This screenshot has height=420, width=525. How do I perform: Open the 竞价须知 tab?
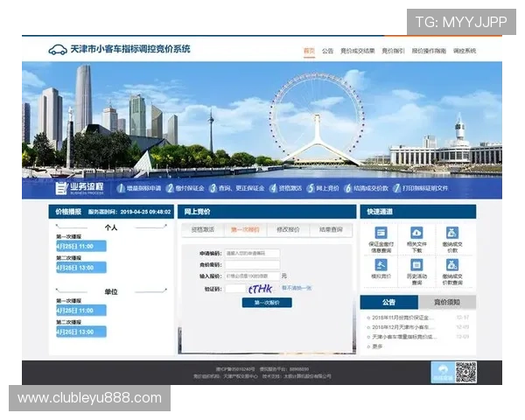coord(447,302)
